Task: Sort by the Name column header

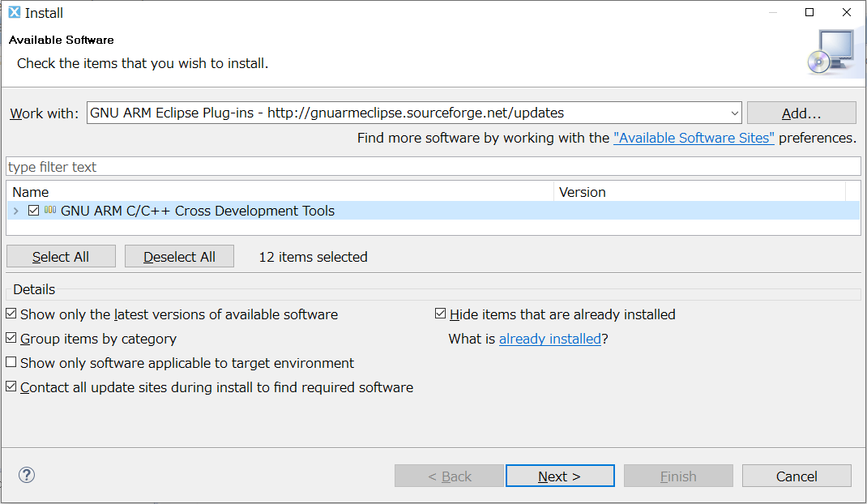Action: 280,192
